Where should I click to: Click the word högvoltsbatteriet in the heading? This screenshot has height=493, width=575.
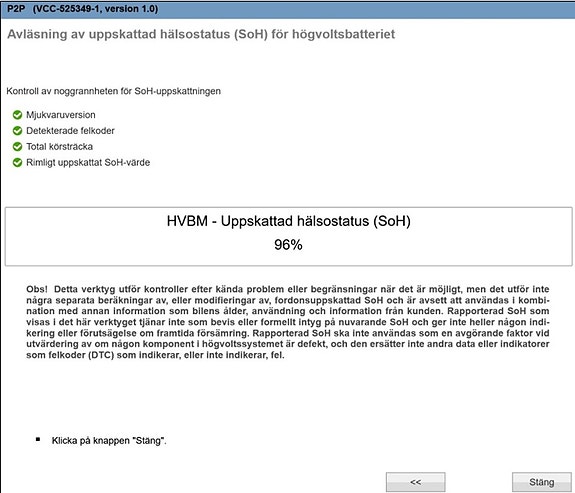tap(344, 34)
